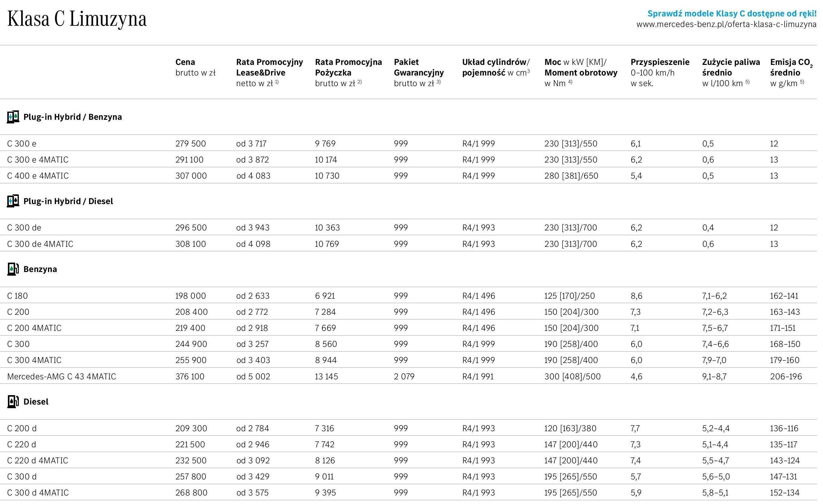Select the Mercedes-AMG C 43 4MATIC row name
823x504 pixels.
click(x=62, y=377)
